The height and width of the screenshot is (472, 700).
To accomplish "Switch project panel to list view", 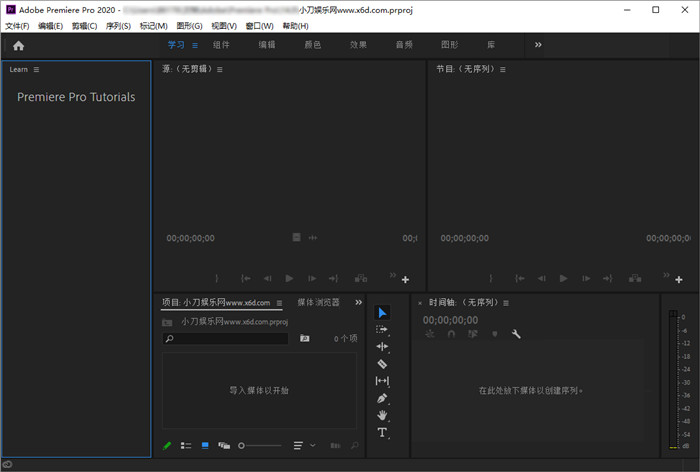I will pyautogui.click(x=186, y=445).
